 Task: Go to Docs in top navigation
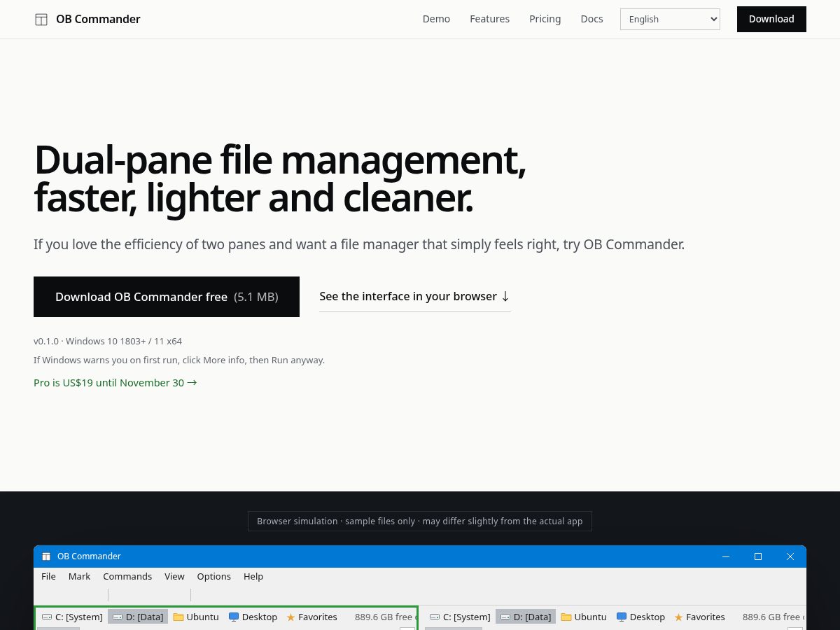coord(591,19)
